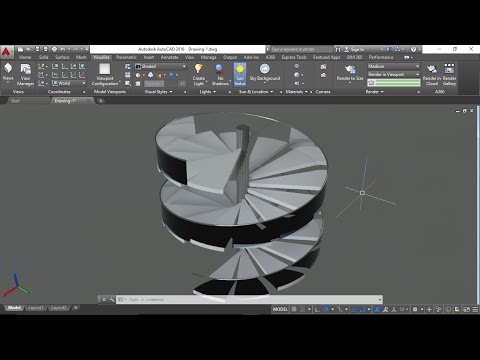480x360 pixels.
Task: Click the Plot printer icon in quick access toolbar
Action: (x=55, y=49)
